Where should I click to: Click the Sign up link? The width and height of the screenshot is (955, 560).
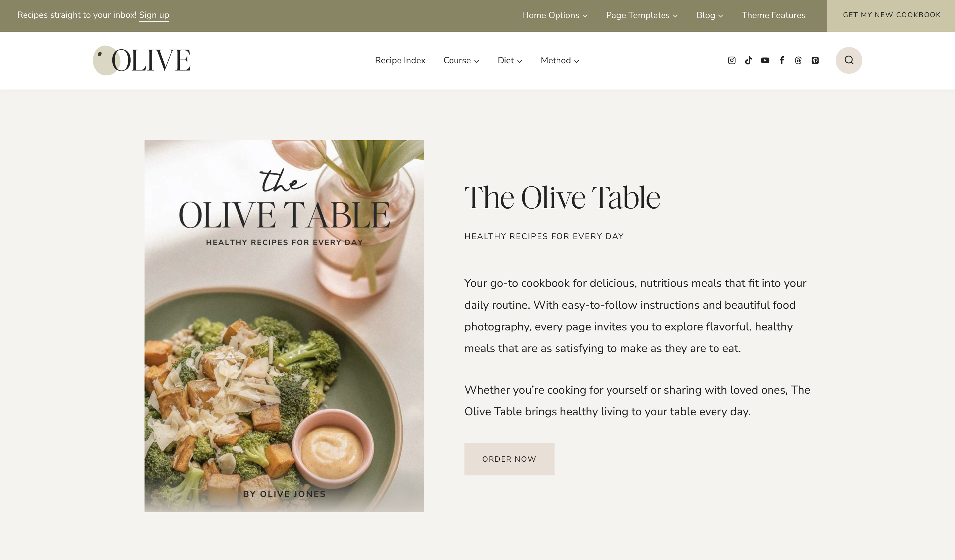[x=154, y=15]
